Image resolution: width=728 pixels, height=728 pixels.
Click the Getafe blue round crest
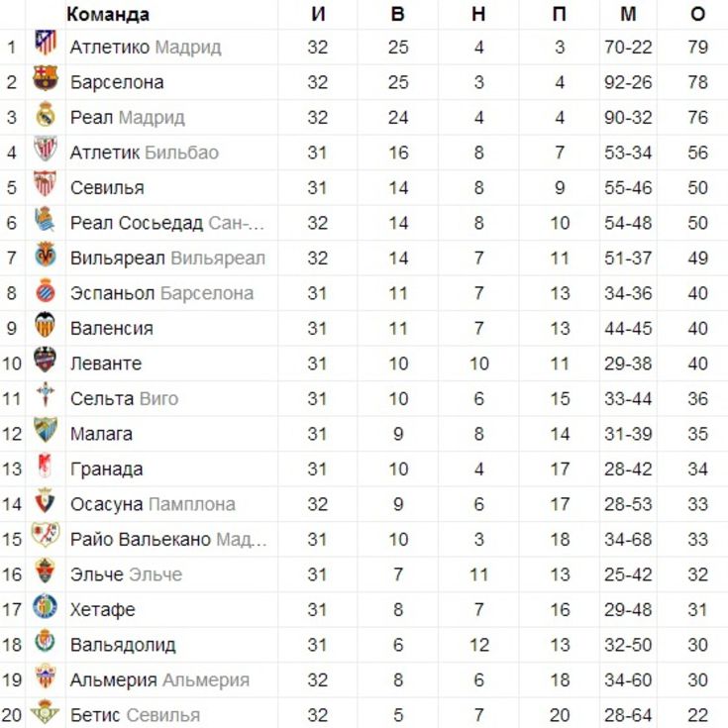coord(46,606)
